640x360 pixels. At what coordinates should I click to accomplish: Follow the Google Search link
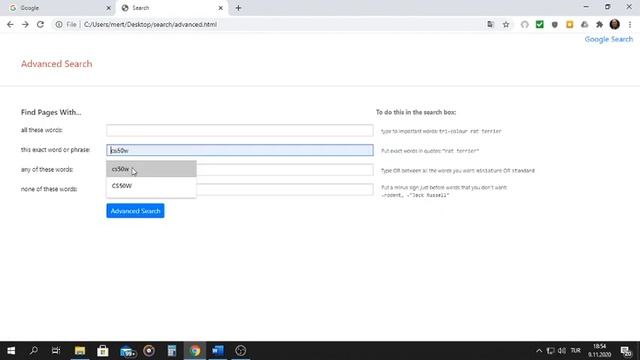(x=609, y=39)
